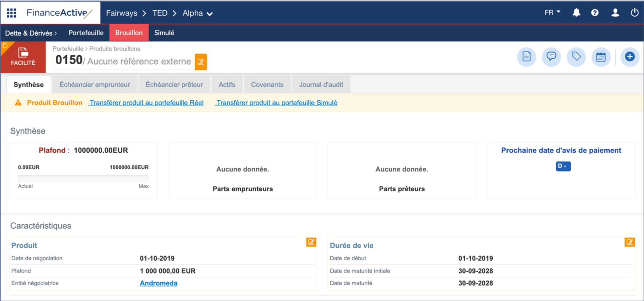Edit the Durée de vie section
644x301 pixels.
629,242
